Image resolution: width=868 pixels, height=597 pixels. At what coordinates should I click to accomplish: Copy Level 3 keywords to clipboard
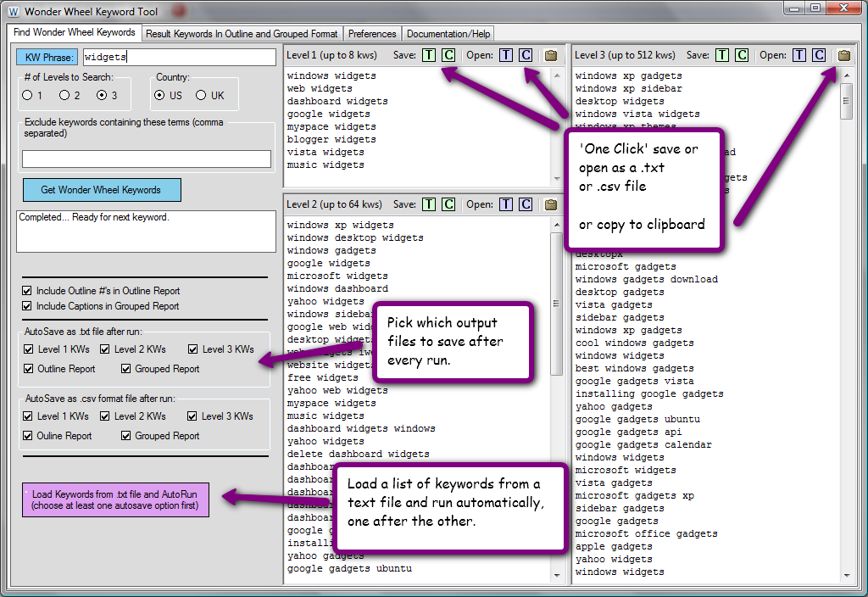pos(844,55)
